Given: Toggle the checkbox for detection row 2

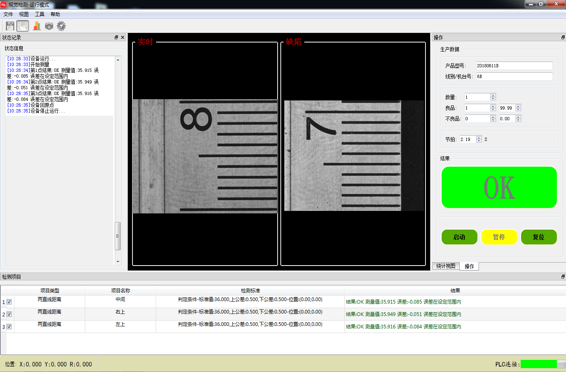Looking at the screenshot, I should pyautogui.click(x=9, y=314).
